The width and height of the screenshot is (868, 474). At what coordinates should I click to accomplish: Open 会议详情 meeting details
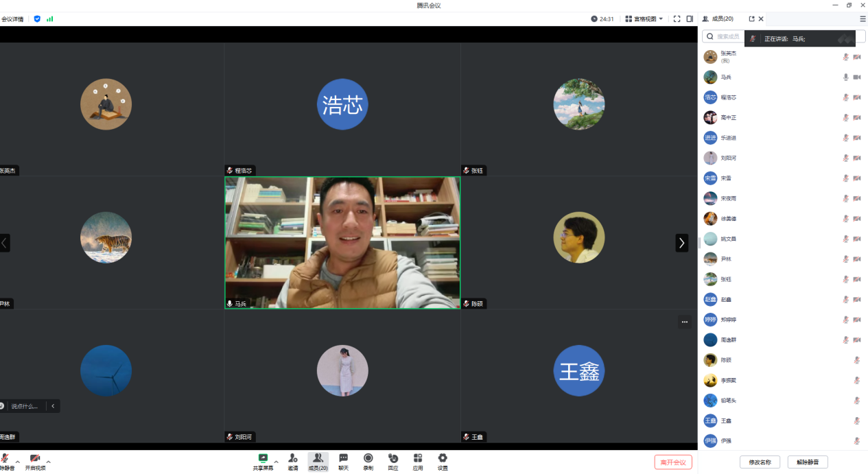tap(12, 19)
